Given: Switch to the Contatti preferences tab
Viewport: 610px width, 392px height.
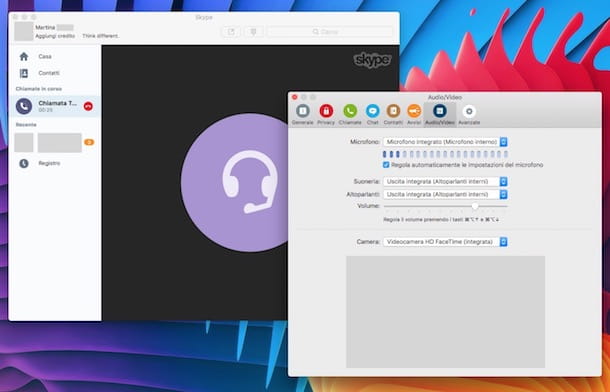Looking at the screenshot, I should 393,114.
